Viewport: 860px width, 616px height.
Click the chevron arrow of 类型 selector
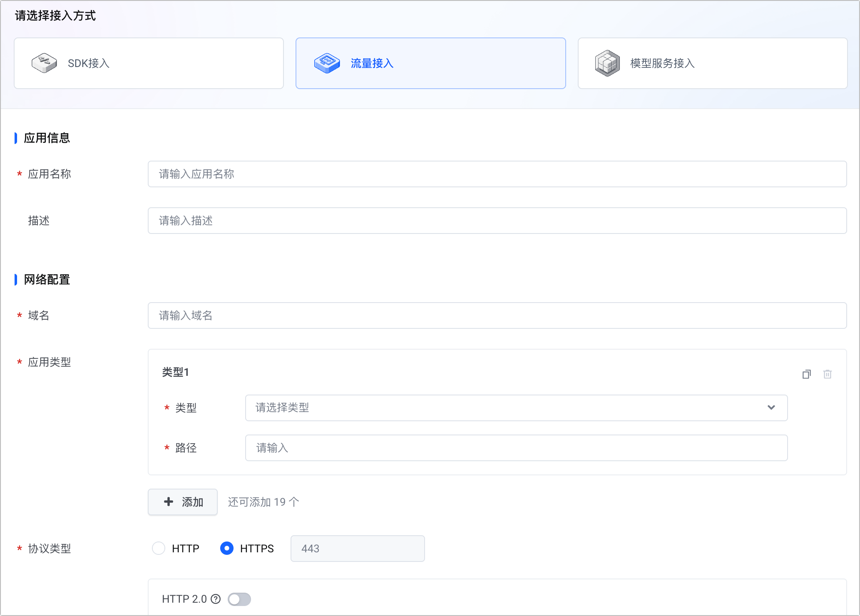[x=771, y=407]
